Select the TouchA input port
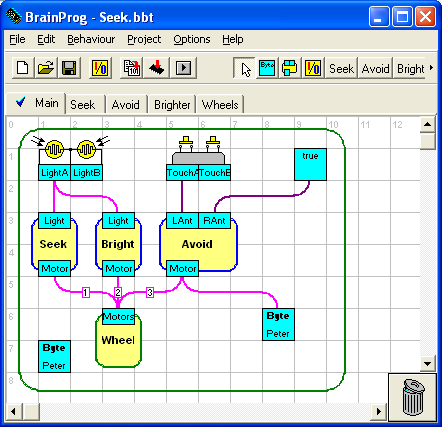Screen dimensions: 442x427 [x=182, y=173]
